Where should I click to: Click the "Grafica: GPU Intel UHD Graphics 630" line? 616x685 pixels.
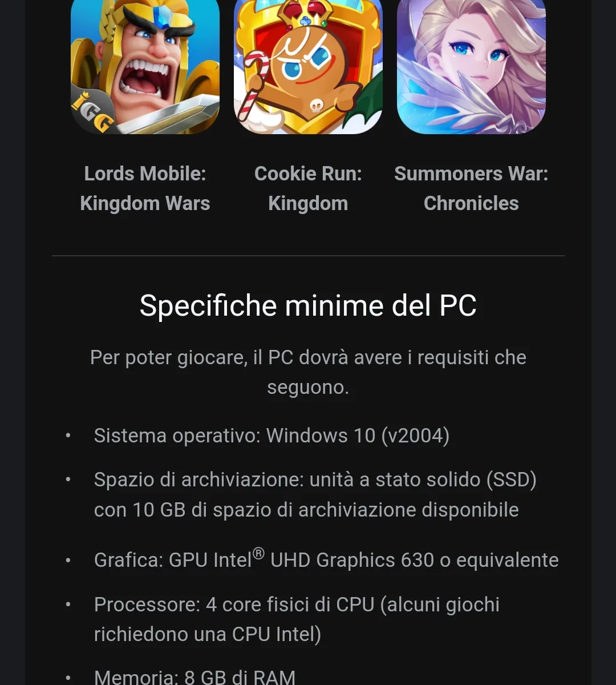326,559
